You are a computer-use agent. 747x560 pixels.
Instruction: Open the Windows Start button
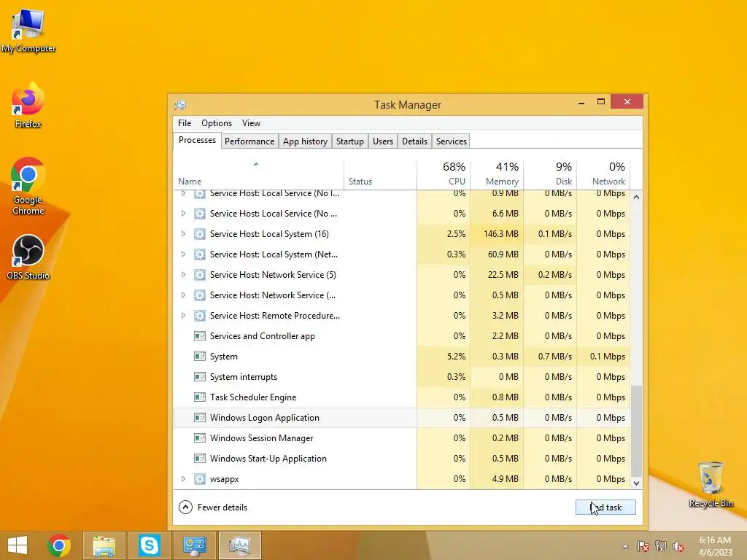tap(18, 545)
